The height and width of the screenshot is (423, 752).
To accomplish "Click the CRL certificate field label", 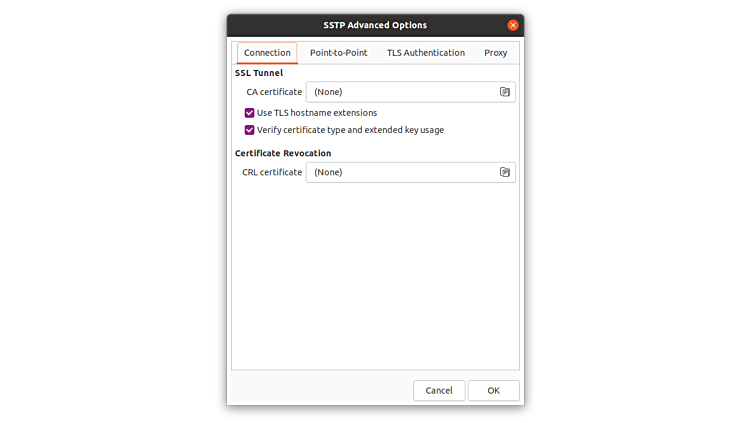I will [272, 172].
